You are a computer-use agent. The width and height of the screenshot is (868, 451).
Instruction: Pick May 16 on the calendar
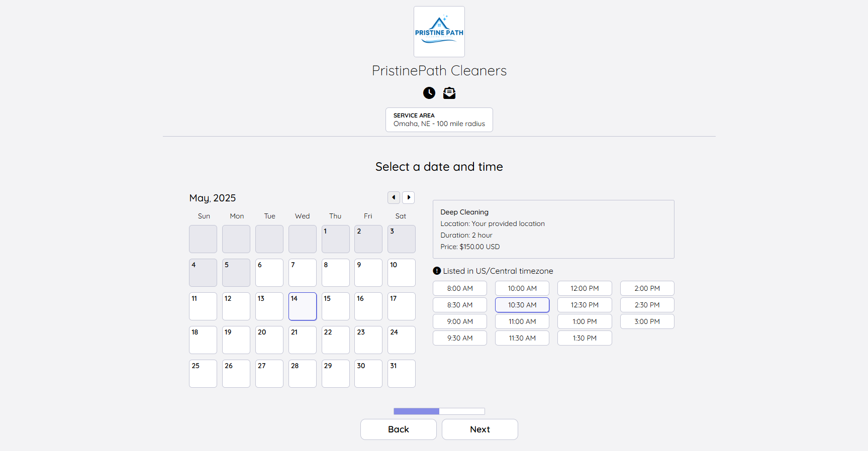click(368, 306)
